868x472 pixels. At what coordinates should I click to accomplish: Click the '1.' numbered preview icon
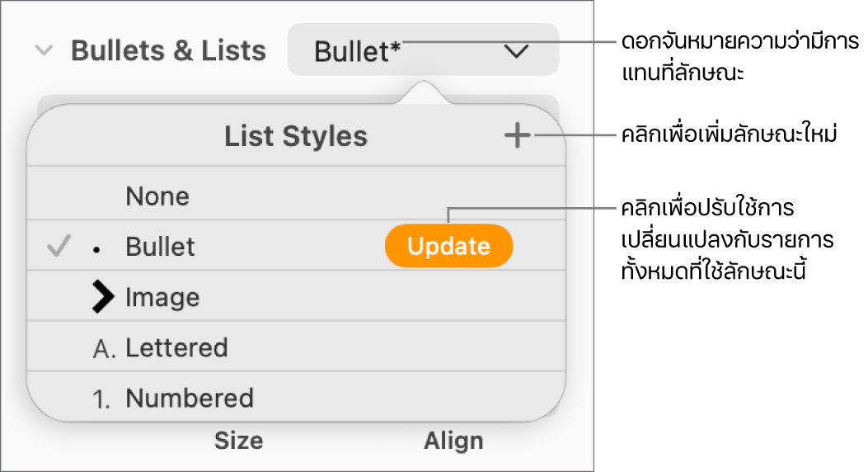click(104, 399)
